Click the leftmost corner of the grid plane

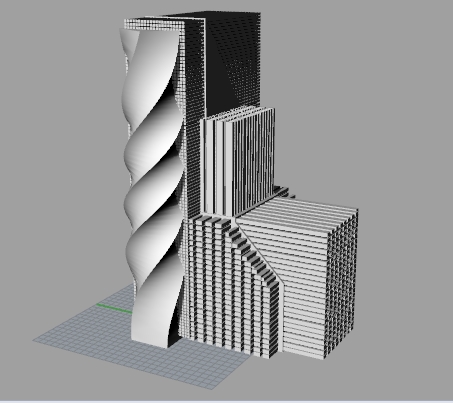(34, 340)
